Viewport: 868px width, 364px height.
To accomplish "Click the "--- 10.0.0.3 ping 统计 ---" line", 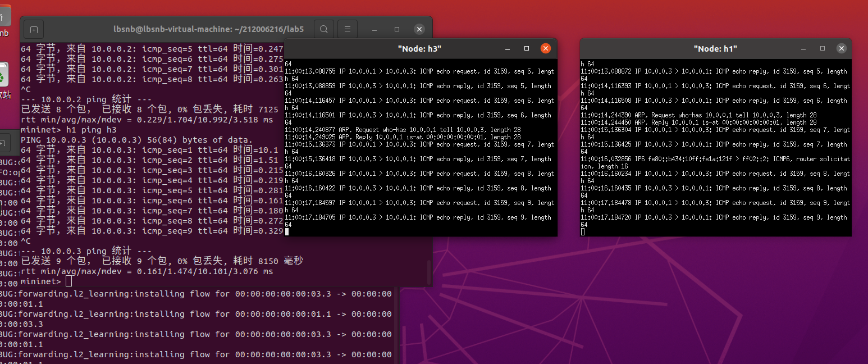I will pyautogui.click(x=86, y=251).
